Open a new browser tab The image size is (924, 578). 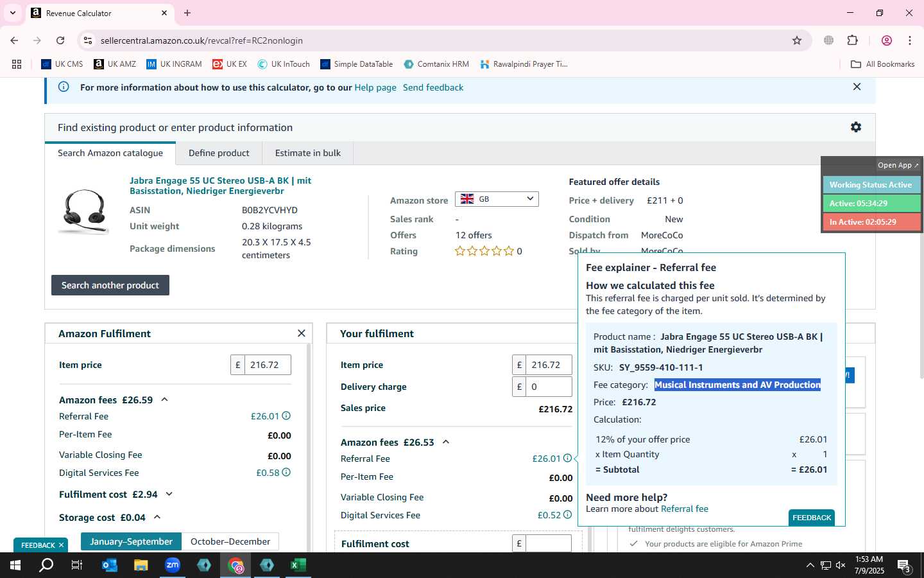[x=187, y=13]
